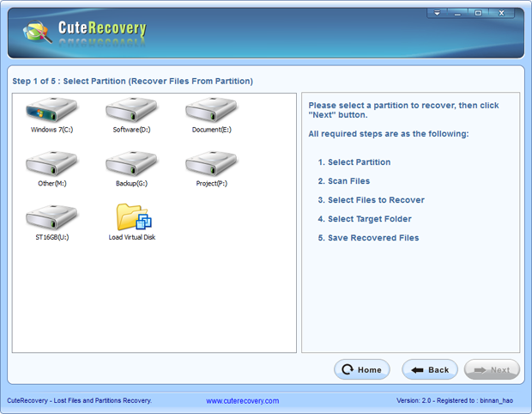Go to the Home screen
Screen dimensions: 532x414
(x=362, y=369)
